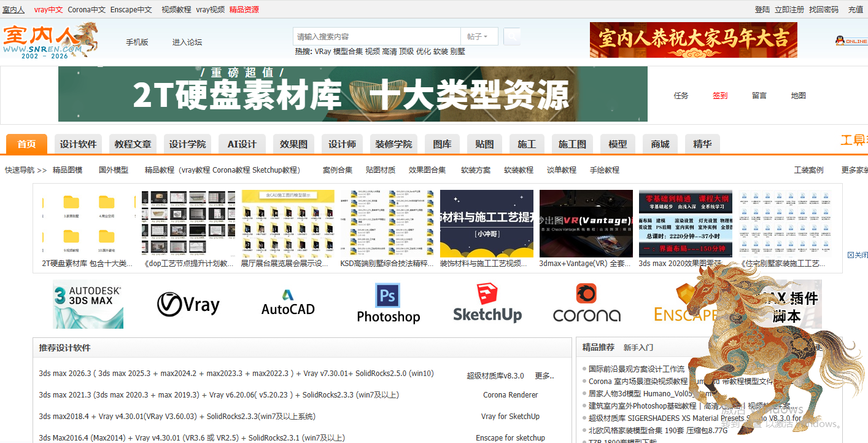Screen dimensions: 868x443
Task: Choose the Photoshop logo
Action: coord(388,304)
